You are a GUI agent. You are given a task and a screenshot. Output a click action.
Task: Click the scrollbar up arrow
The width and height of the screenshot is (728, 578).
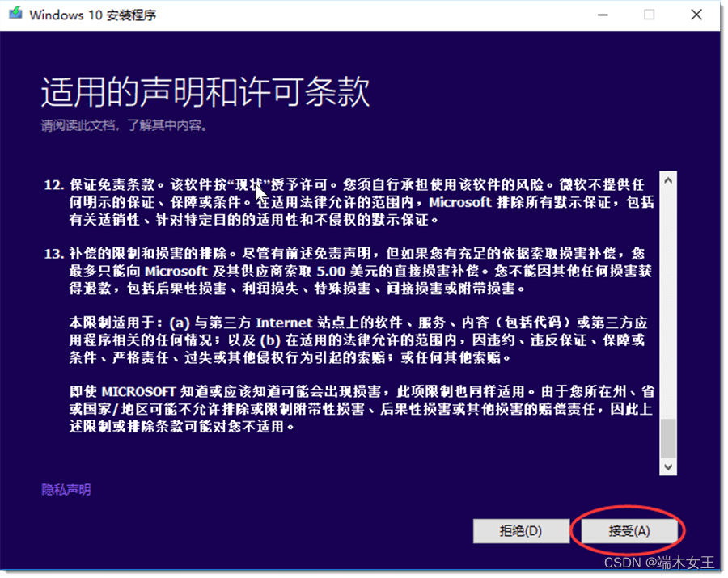pyautogui.click(x=668, y=178)
